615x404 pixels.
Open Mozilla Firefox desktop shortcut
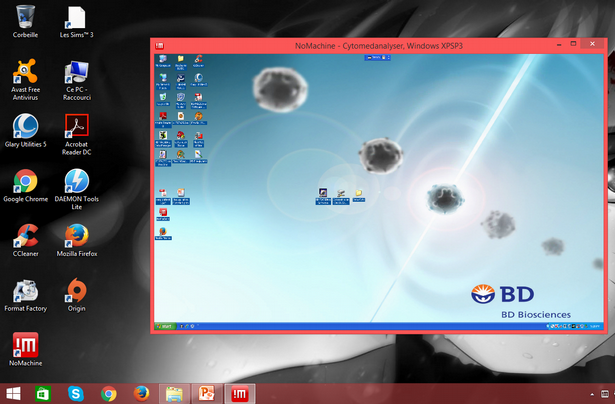click(x=76, y=236)
